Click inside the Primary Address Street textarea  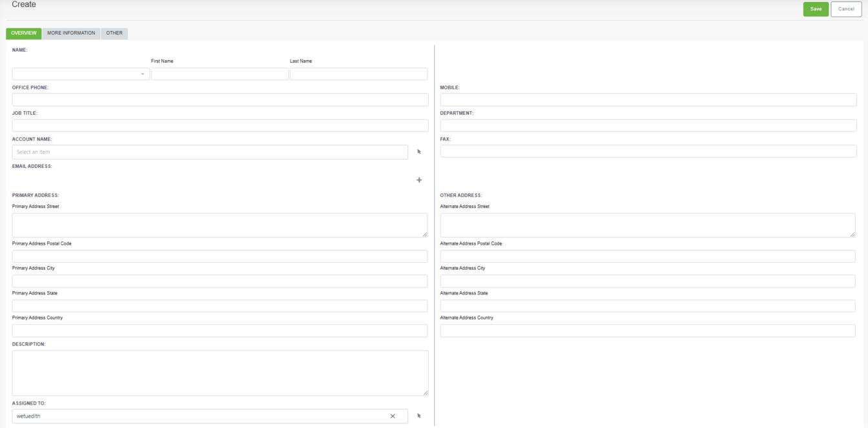click(220, 225)
